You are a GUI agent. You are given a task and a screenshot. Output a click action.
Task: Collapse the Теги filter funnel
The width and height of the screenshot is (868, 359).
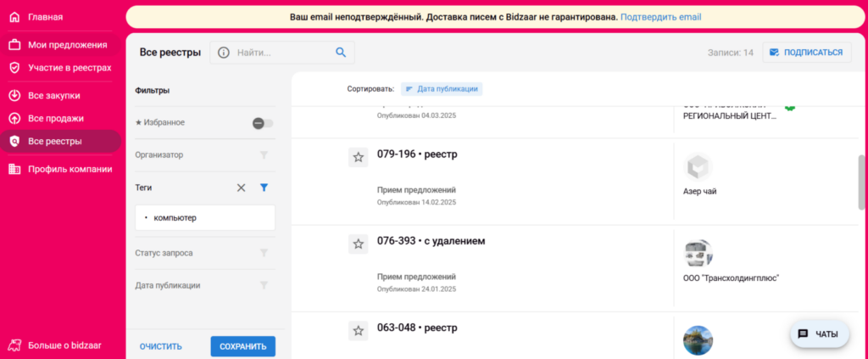[264, 188]
